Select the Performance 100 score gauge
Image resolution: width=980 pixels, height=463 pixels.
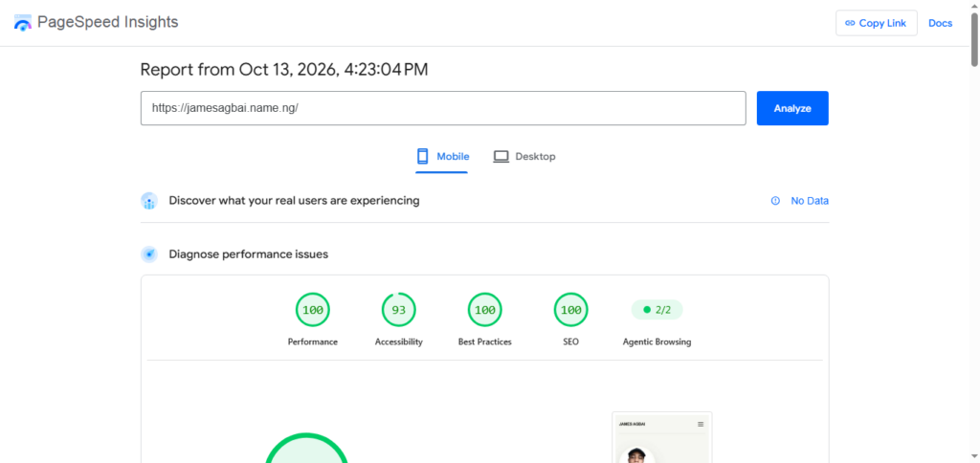(x=313, y=309)
